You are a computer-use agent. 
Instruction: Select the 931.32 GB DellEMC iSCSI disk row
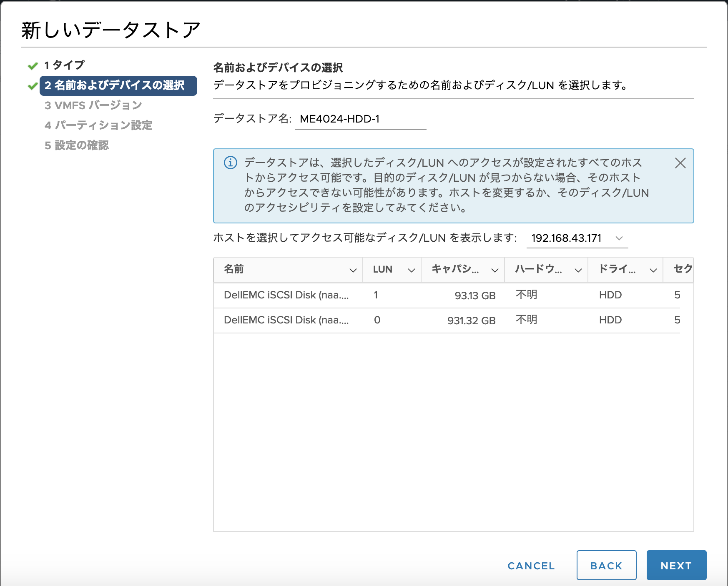pyautogui.click(x=446, y=321)
